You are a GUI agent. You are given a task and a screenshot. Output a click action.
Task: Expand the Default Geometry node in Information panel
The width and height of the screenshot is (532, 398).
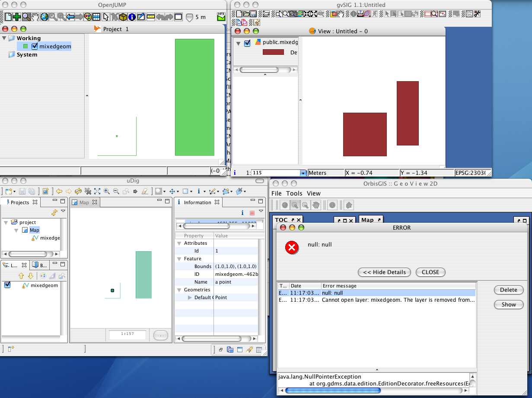(x=189, y=297)
